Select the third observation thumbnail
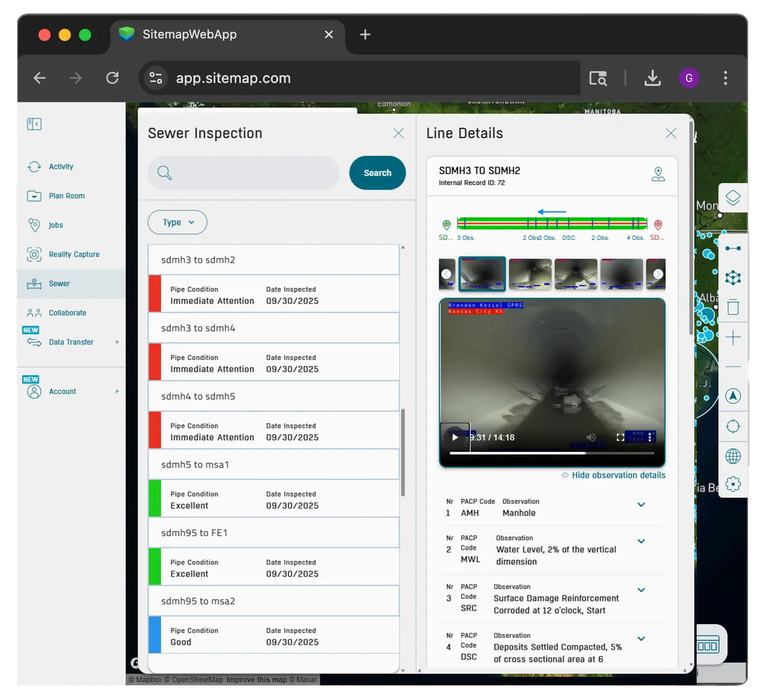Screen dimensions: 765x700 coord(576,274)
